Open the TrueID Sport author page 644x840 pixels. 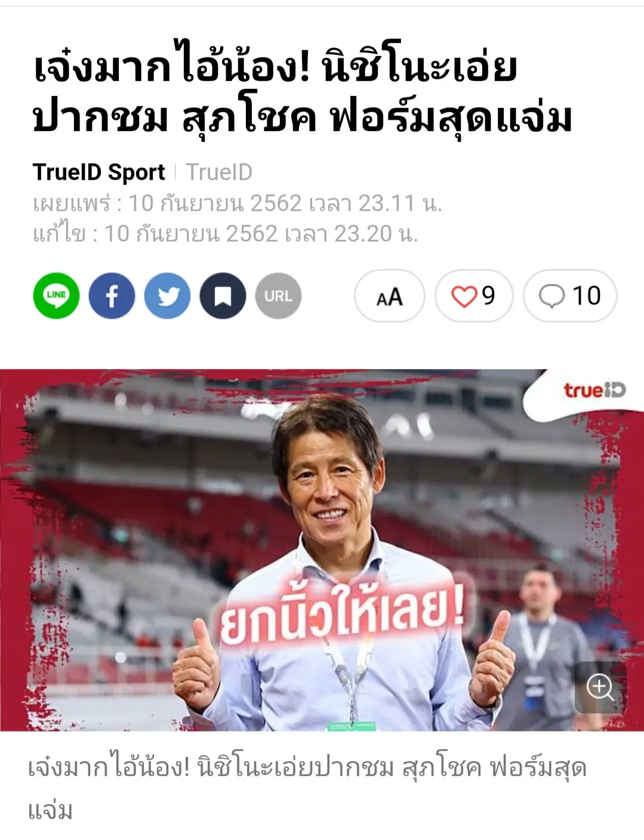(x=98, y=172)
